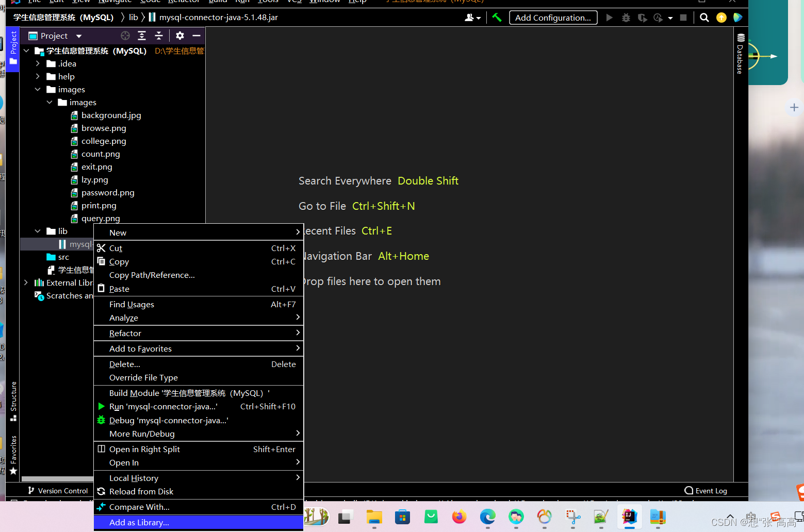This screenshot has width=804, height=532.
Task: Select the src folder
Action: (58, 257)
